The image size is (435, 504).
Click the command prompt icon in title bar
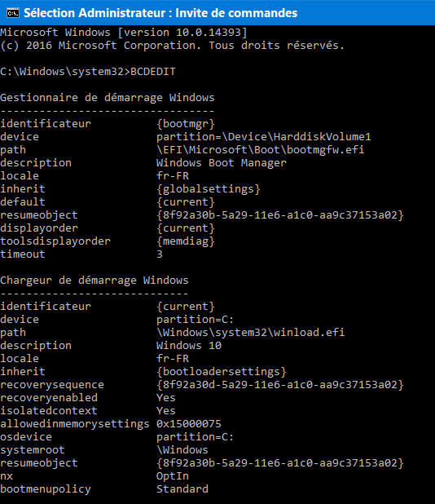[13, 13]
